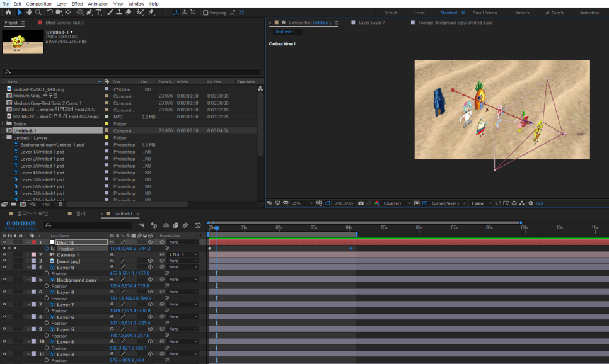Select the Hand tool
Screen dimensions: 609x364
tap(29, 13)
